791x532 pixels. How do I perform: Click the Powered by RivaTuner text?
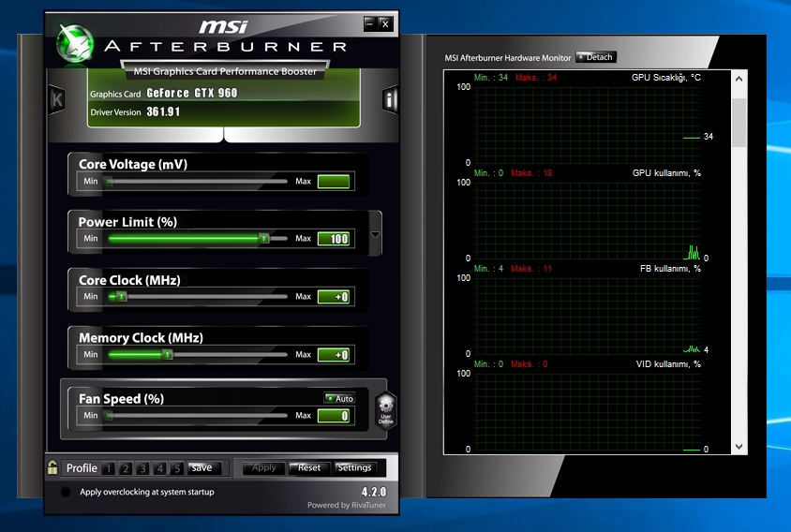tap(347, 505)
